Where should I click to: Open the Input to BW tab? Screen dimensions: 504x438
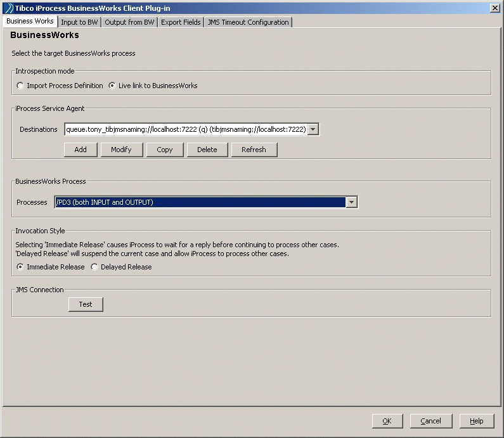pyautogui.click(x=79, y=22)
